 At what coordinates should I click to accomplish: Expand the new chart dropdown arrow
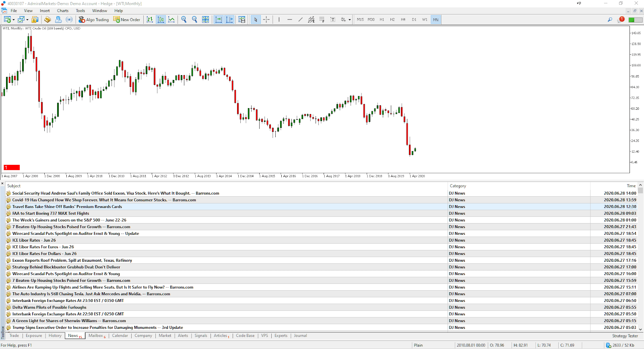[x=14, y=20]
